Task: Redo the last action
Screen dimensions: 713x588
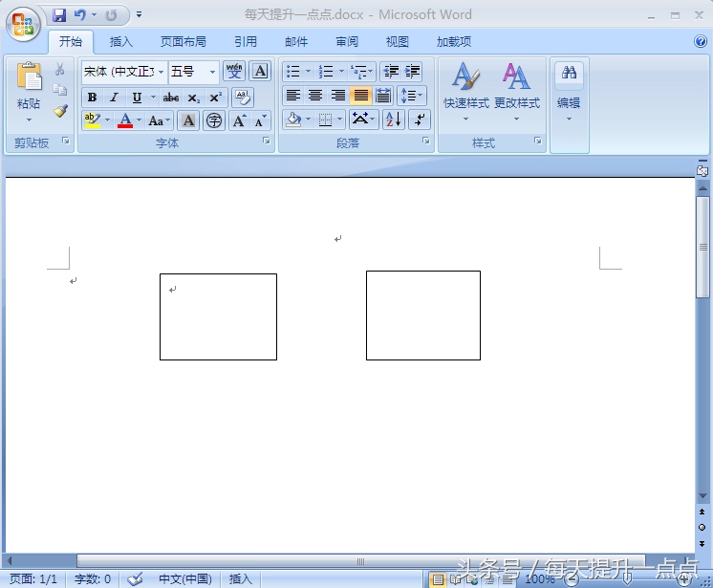Action: pos(111,15)
